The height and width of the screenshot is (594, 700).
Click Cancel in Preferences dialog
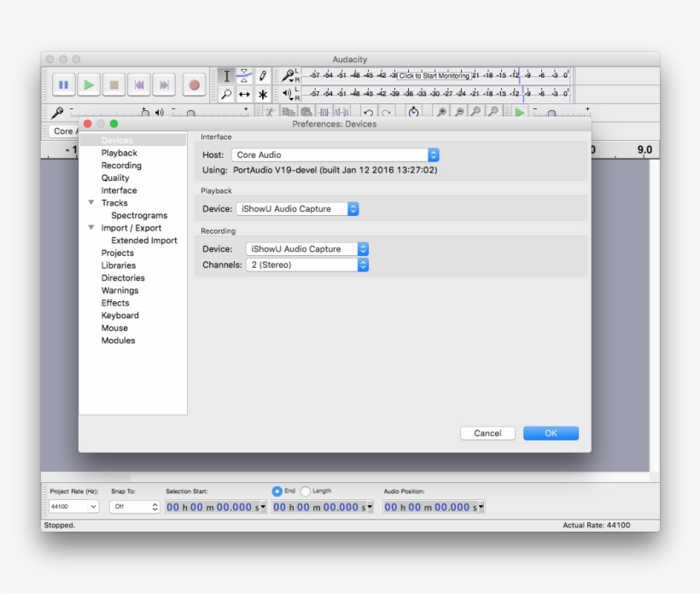pos(487,434)
